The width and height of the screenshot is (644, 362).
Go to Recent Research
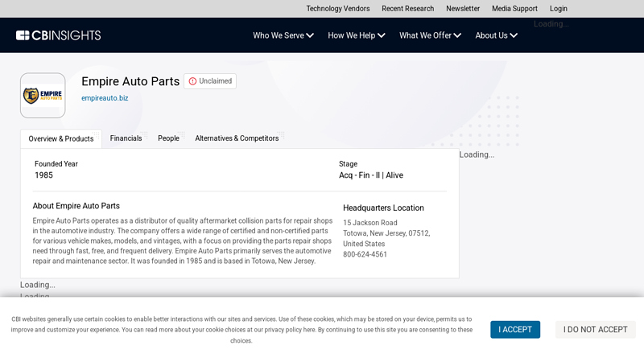(x=407, y=9)
